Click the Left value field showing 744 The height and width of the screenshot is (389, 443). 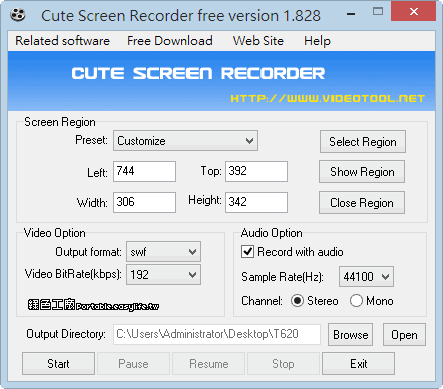tap(144, 171)
